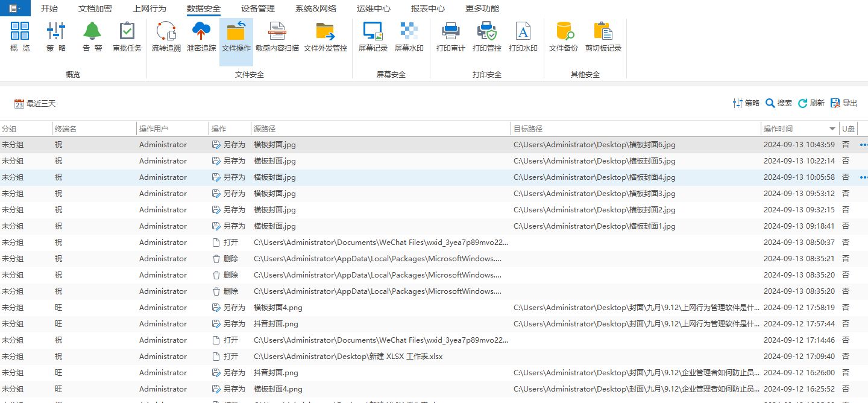
Task: Open 打印管控 print control
Action: (487, 37)
